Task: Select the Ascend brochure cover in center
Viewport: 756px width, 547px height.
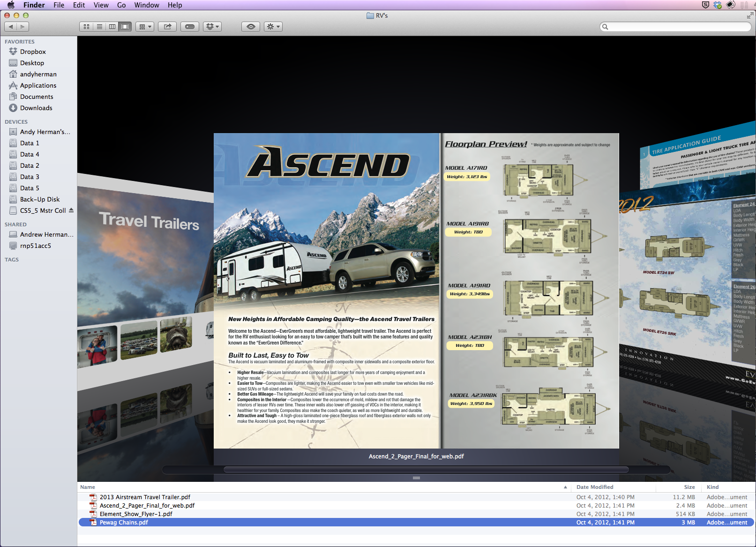Action: coord(416,291)
